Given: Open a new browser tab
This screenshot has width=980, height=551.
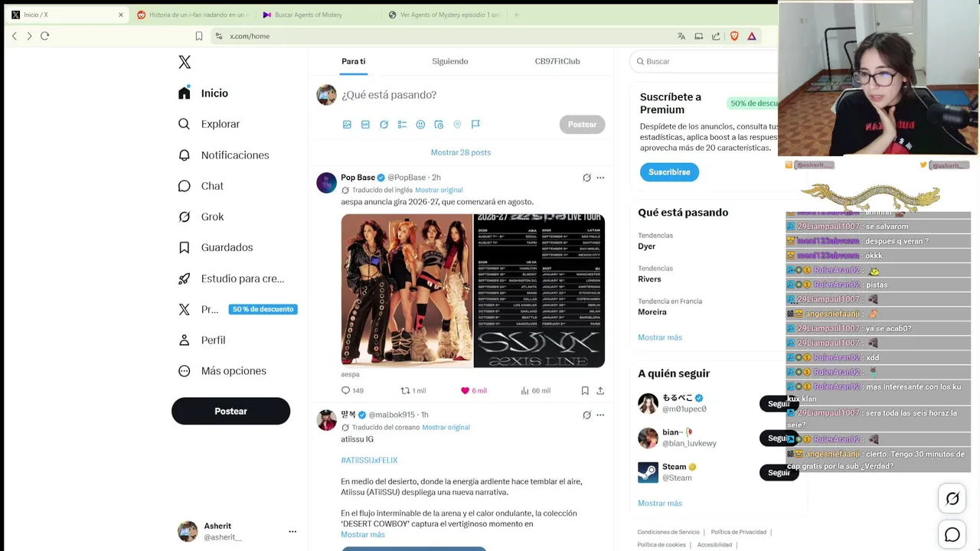Looking at the screenshot, I should [x=516, y=15].
